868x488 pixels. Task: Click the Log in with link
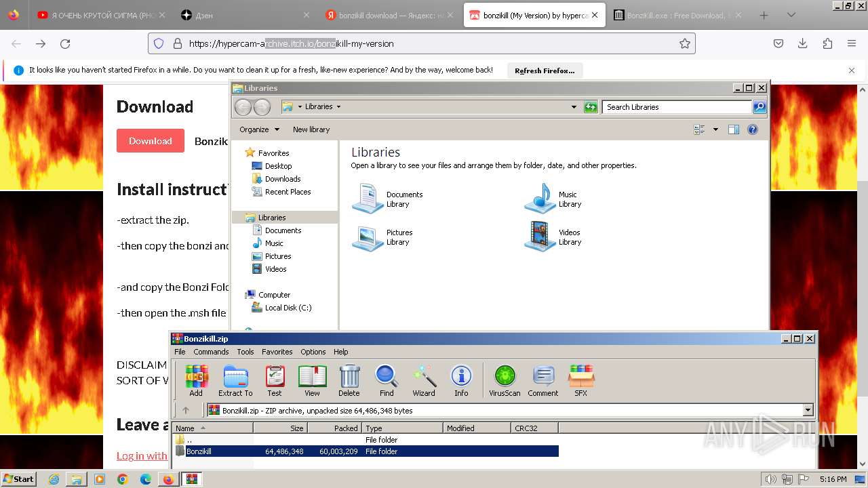click(142, 455)
